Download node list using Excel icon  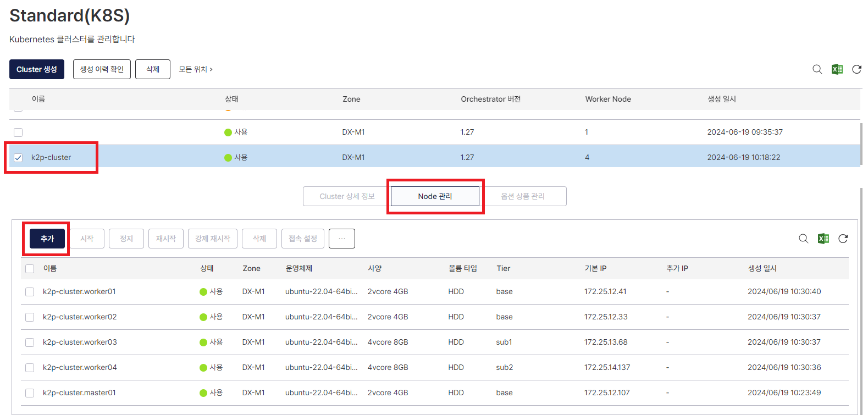pyautogui.click(x=823, y=239)
